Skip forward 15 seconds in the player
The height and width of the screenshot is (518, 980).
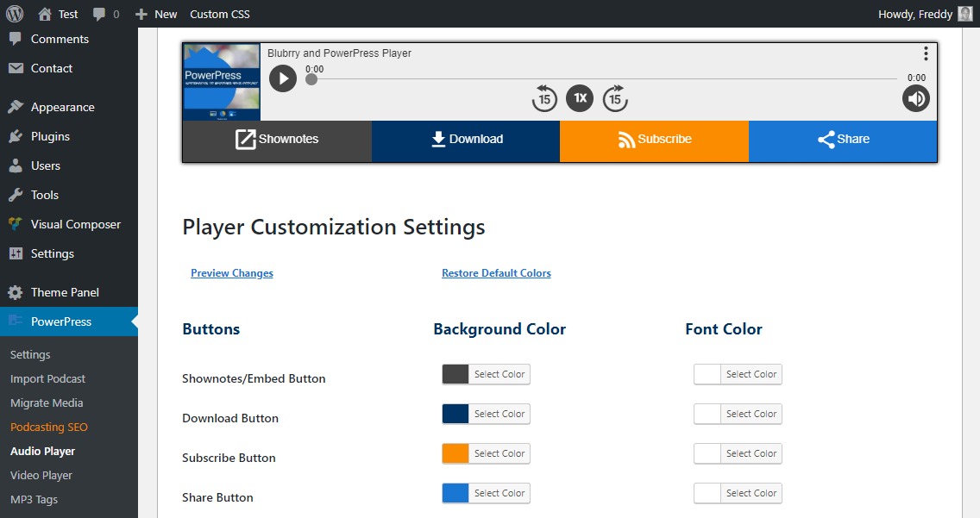pos(615,98)
